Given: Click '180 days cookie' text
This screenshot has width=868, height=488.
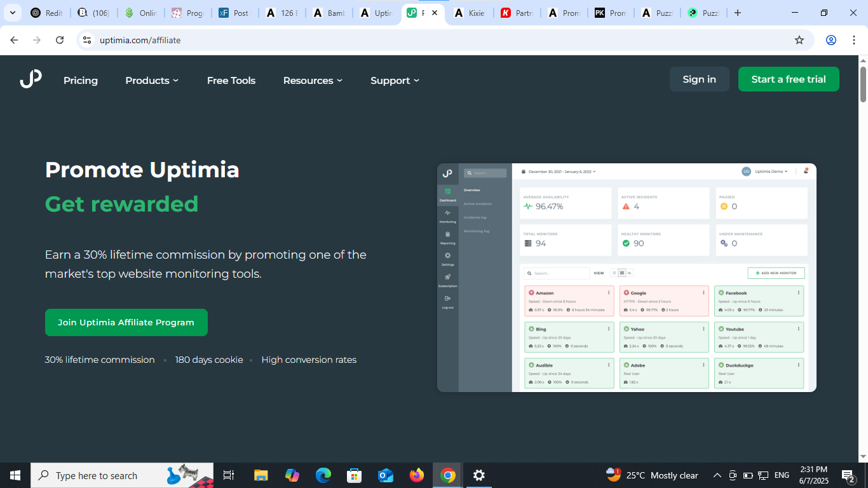Looking at the screenshot, I should point(209,360).
